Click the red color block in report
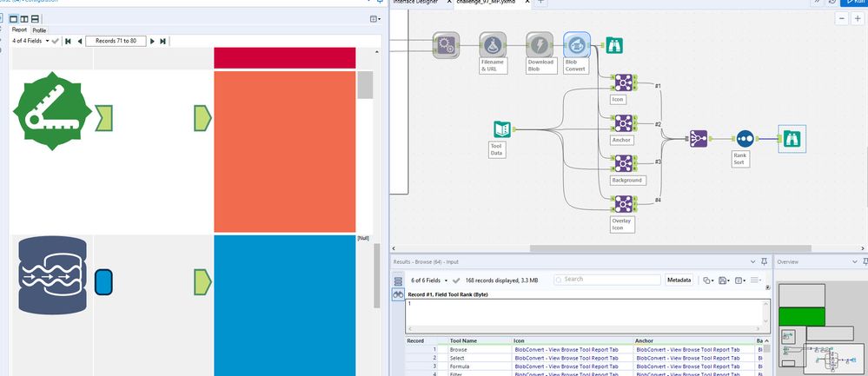The image size is (868, 376). (284, 58)
